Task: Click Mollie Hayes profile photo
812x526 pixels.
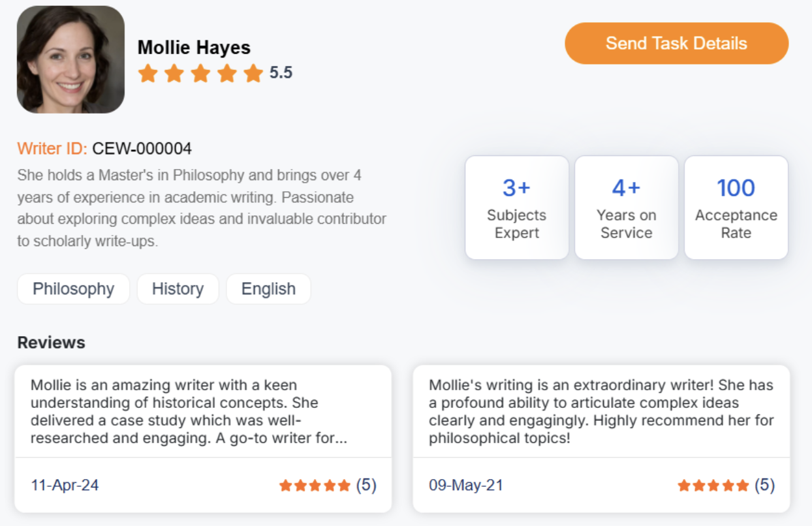Action: (x=70, y=59)
